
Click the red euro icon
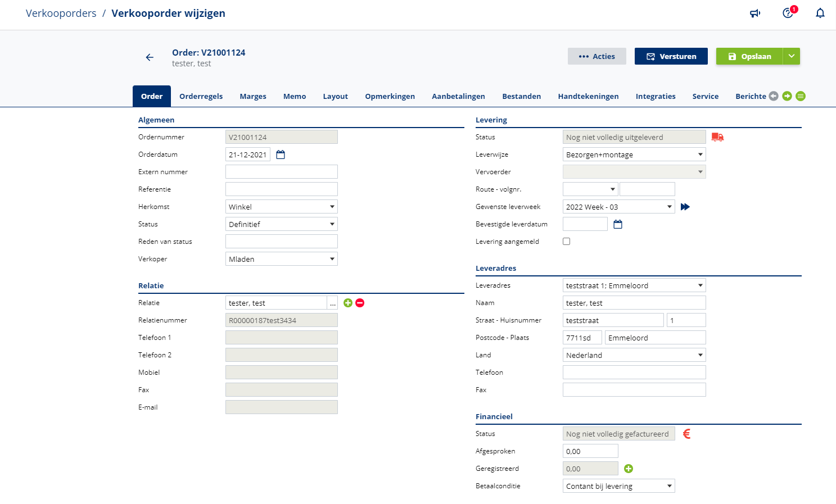pyautogui.click(x=686, y=434)
